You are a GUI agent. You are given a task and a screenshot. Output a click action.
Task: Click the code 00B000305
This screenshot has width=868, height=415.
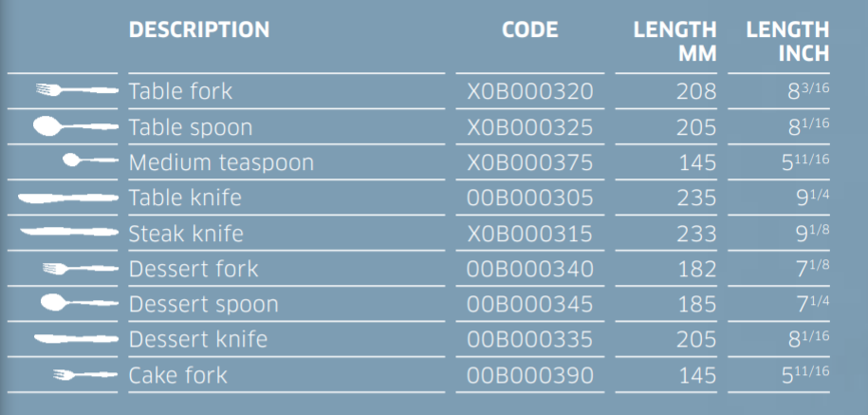530,198
